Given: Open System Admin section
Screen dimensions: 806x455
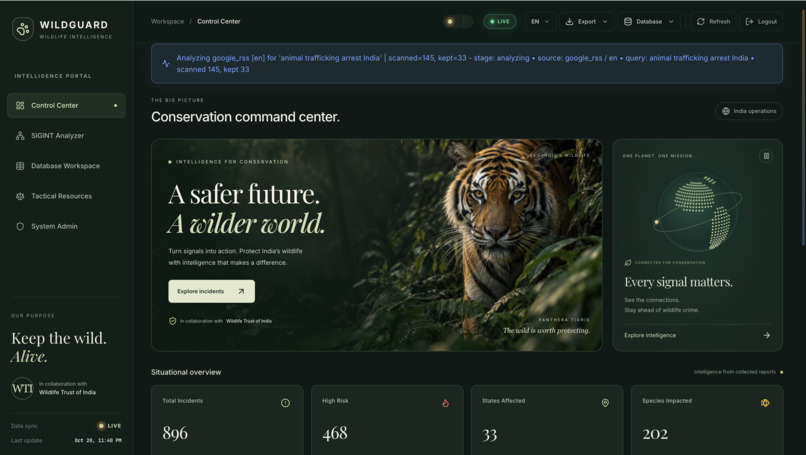Looking at the screenshot, I should 66,226.
